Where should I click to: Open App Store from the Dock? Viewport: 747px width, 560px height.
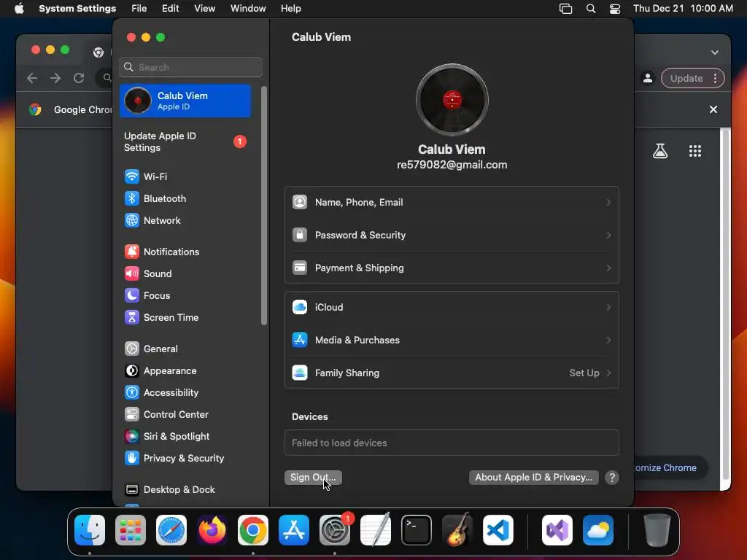point(294,530)
